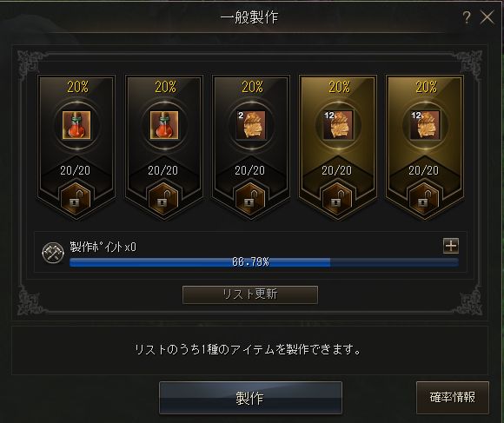The width and height of the screenshot is (504, 423).
Task: Click the リスト更新 button
Action: (x=250, y=294)
